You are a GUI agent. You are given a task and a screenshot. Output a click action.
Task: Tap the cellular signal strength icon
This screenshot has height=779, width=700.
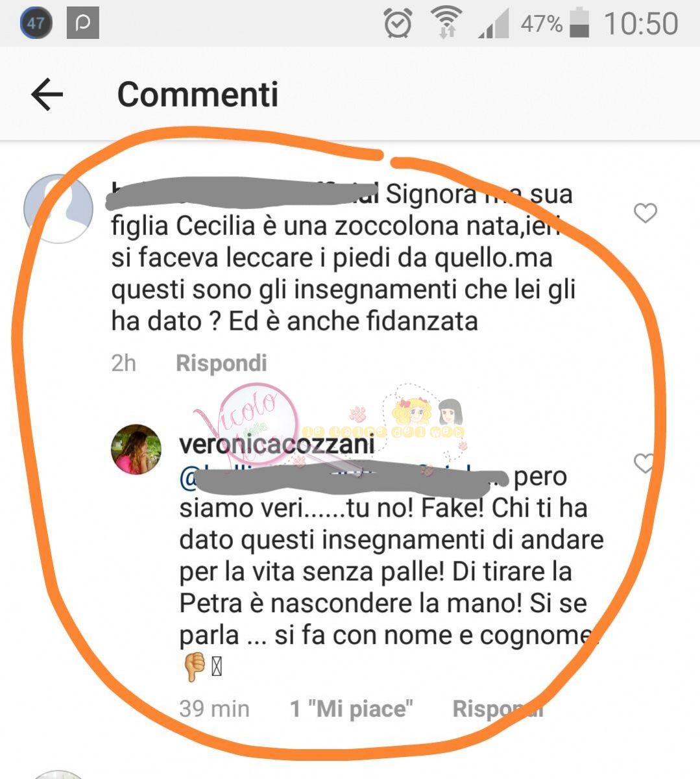[x=494, y=25]
